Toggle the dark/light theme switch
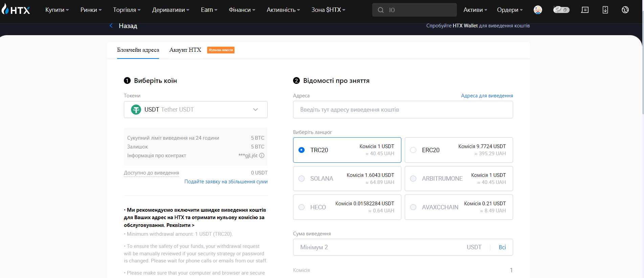The image size is (644, 278). pyautogui.click(x=561, y=10)
